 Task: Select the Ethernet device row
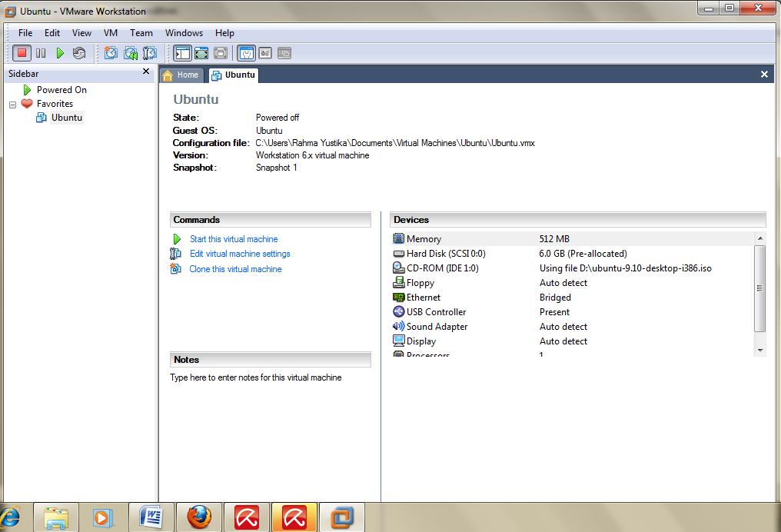coord(573,298)
